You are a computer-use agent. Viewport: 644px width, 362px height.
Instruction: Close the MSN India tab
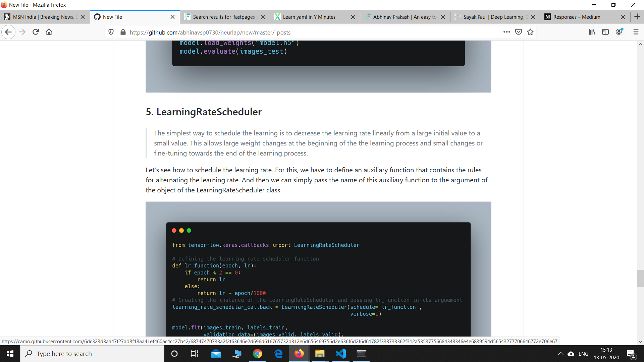[83, 17]
